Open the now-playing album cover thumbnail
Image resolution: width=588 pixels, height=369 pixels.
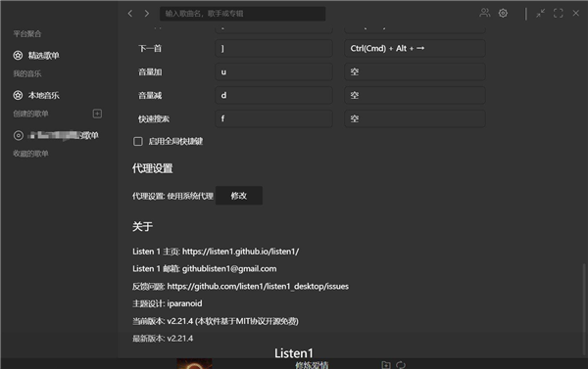pos(194,364)
